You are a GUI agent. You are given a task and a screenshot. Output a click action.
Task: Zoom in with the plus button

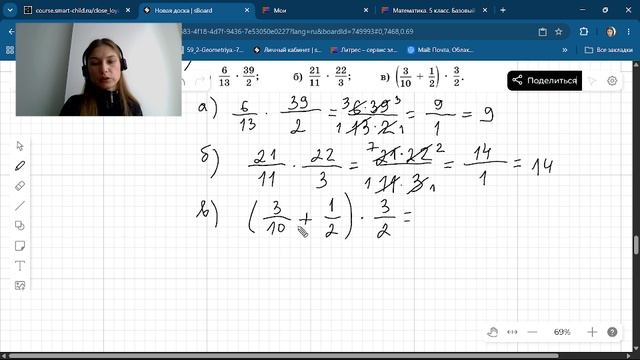(592, 332)
